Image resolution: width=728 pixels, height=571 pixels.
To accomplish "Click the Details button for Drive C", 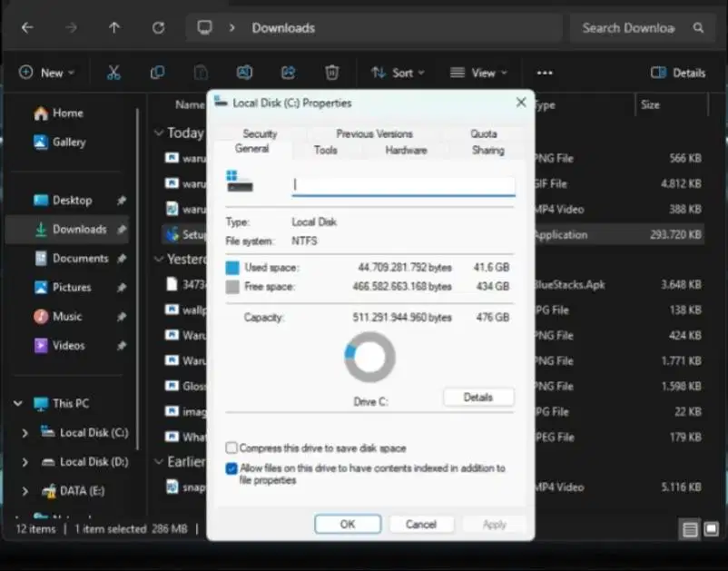I will pyautogui.click(x=478, y=398).
